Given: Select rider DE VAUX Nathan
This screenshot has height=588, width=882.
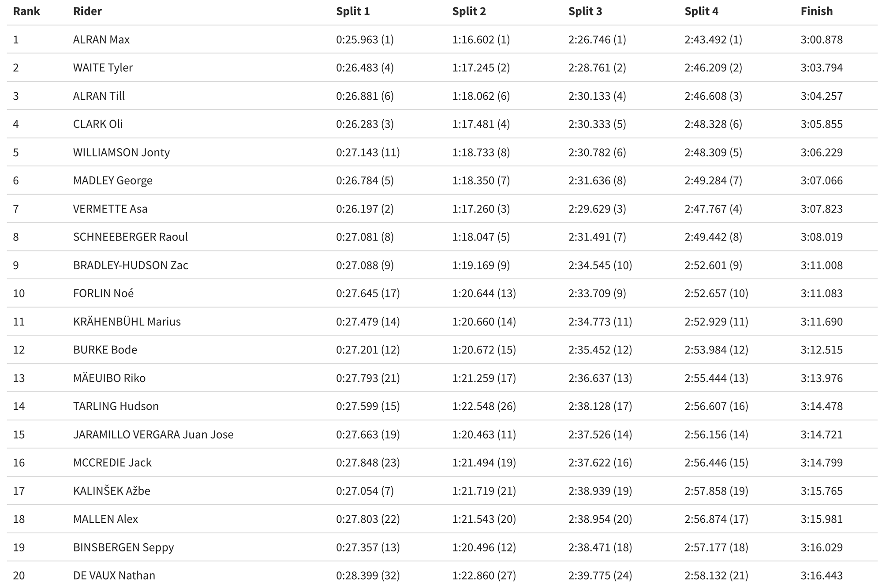Looking at the screenshot, I should (x=114, y=576).
